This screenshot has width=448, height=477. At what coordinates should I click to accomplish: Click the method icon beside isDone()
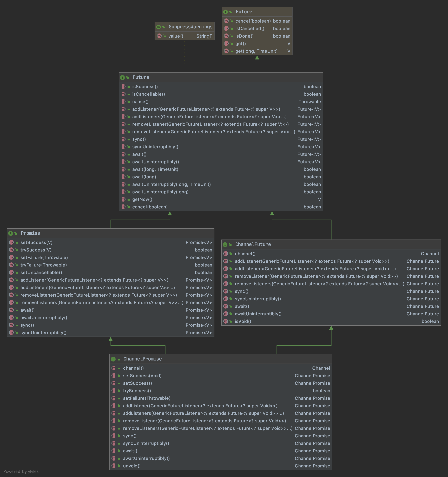(226, 36)
